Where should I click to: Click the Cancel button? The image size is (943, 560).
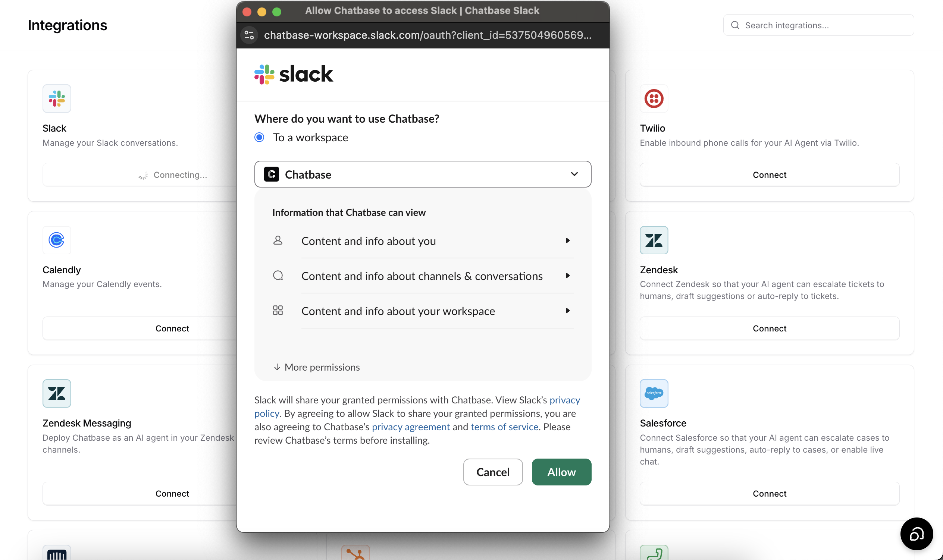click(493, 472)
